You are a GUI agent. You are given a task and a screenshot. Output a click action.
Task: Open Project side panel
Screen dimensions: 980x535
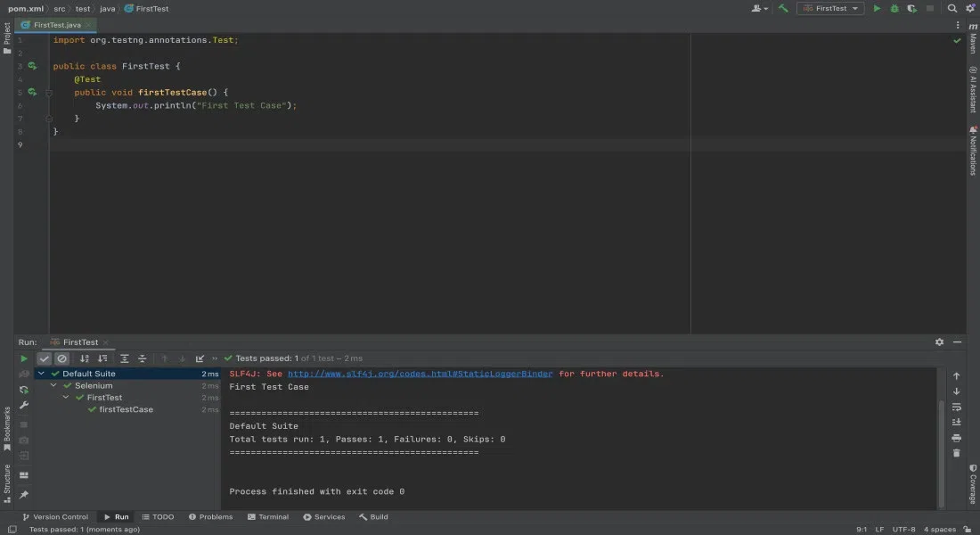(7, 38)
